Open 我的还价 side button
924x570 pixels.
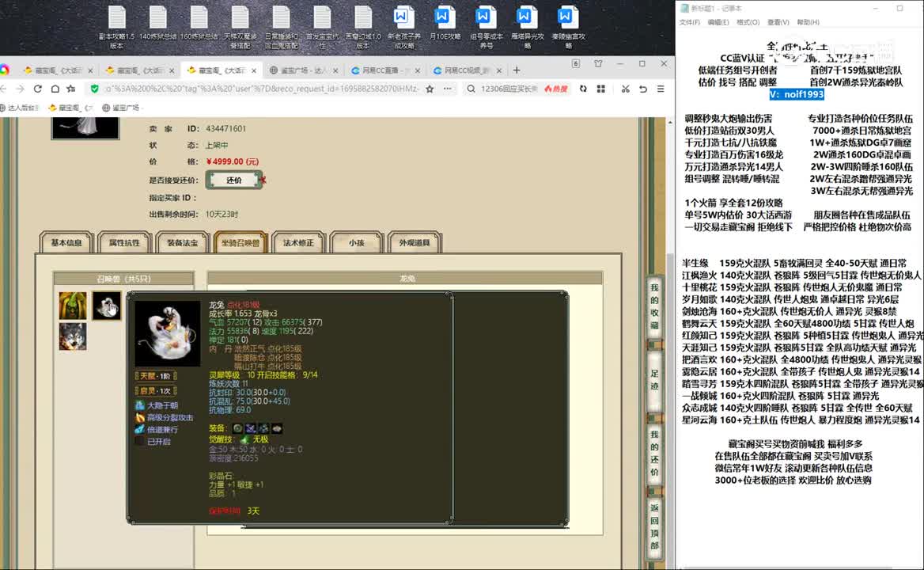coord(655,454)
